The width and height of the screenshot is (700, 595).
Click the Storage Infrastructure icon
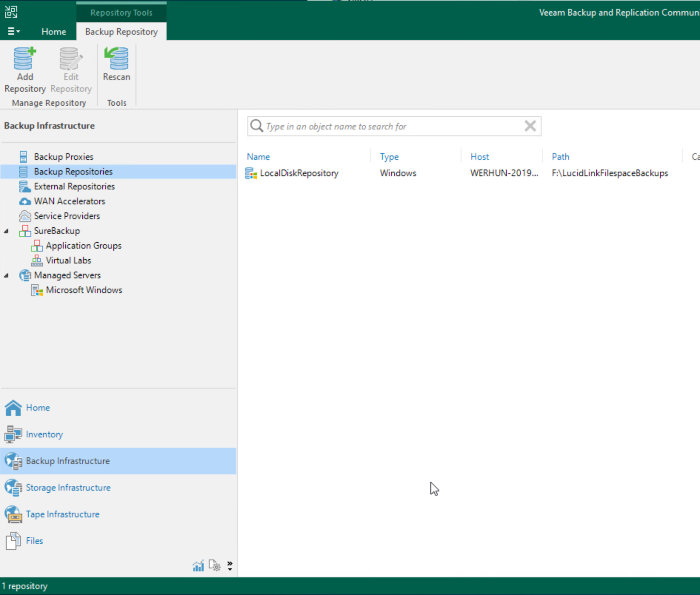[x=13, y=488]
